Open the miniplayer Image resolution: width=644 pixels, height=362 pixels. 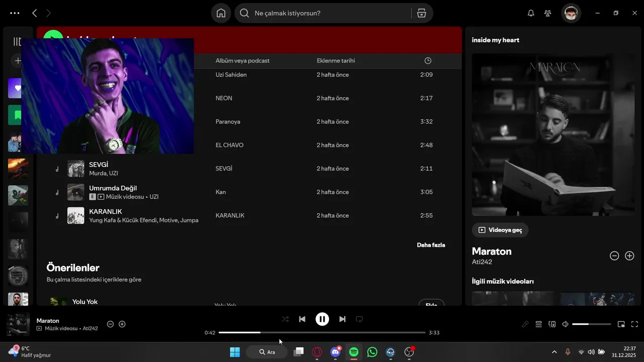click(x=621, y=324)
